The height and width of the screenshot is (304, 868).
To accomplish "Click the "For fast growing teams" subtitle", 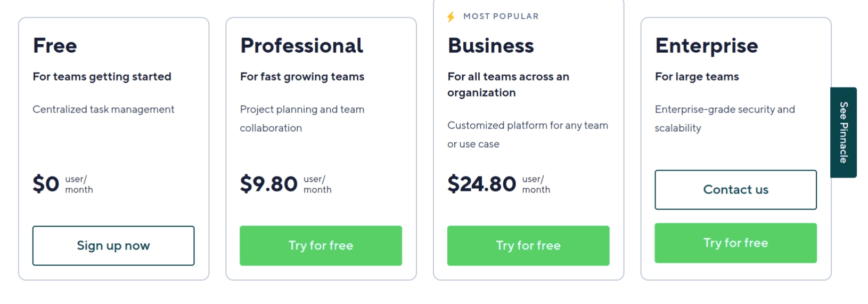I will pyautogui.click(x=302, y=77).
